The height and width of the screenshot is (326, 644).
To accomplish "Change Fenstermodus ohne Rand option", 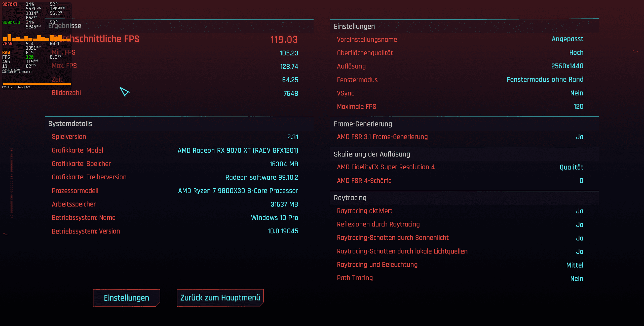I will click(545, 80).
